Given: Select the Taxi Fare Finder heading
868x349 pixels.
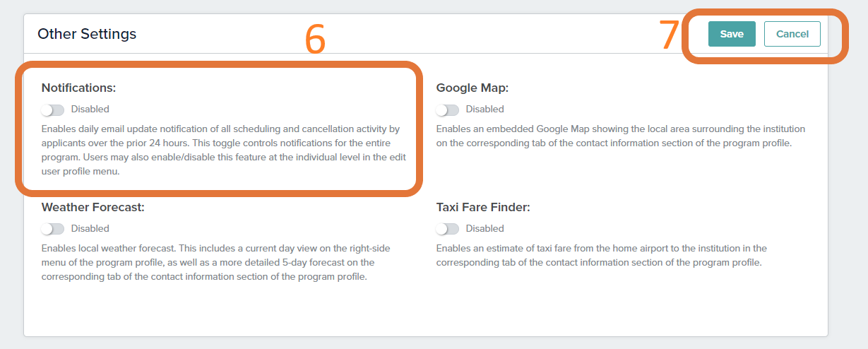Looking at the screenshot, I should coord(483,208).
